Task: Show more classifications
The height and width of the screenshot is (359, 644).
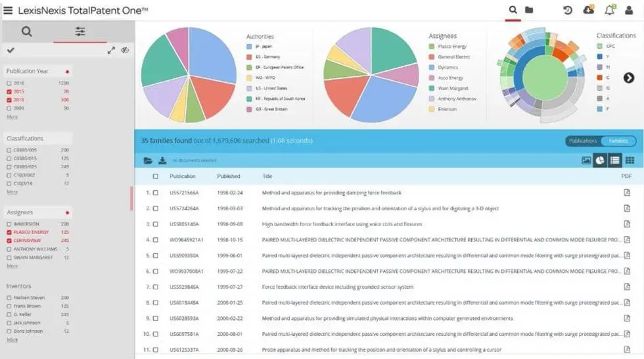Action: [x=12, y=192]
